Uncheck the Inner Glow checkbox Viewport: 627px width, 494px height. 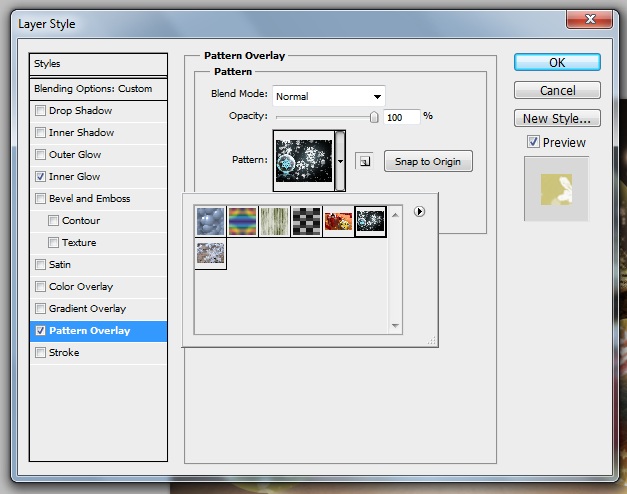(40, 176)
